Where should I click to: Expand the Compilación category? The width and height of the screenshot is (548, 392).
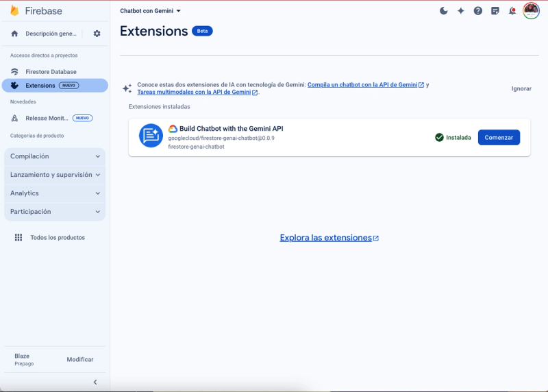click(55, 156)
